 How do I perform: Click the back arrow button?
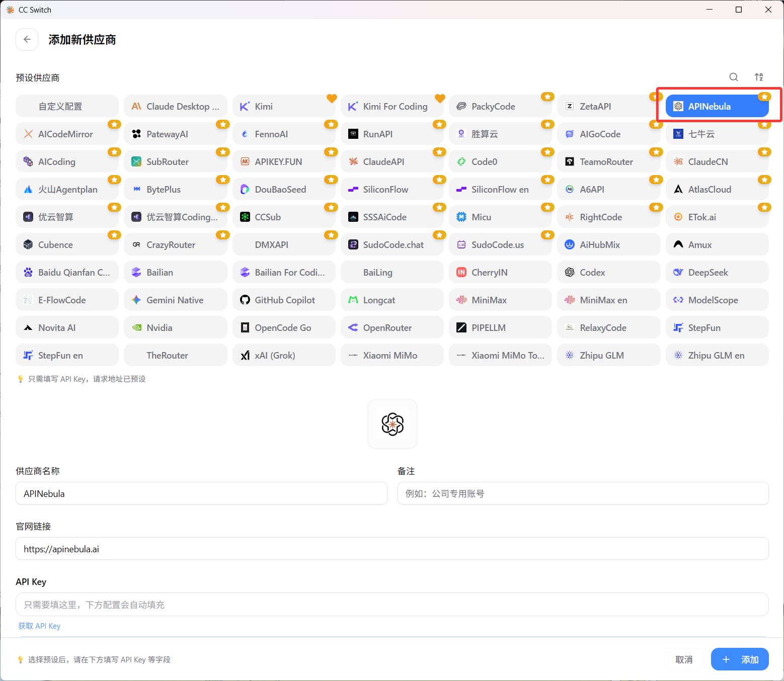[x=27, y=40]
